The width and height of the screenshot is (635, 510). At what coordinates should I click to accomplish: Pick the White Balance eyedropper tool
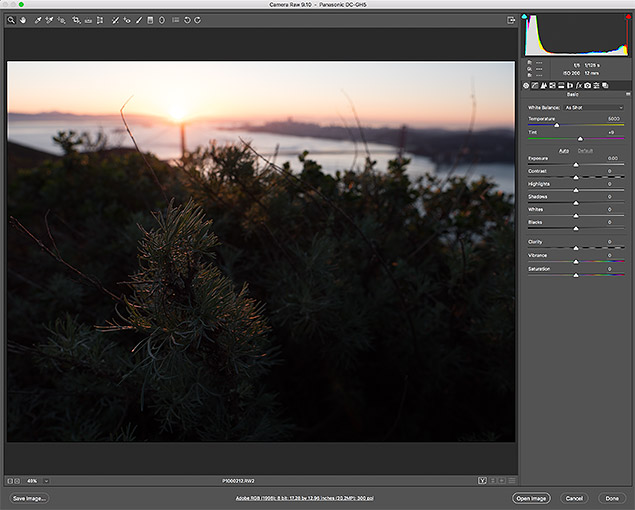pos(36,19)
